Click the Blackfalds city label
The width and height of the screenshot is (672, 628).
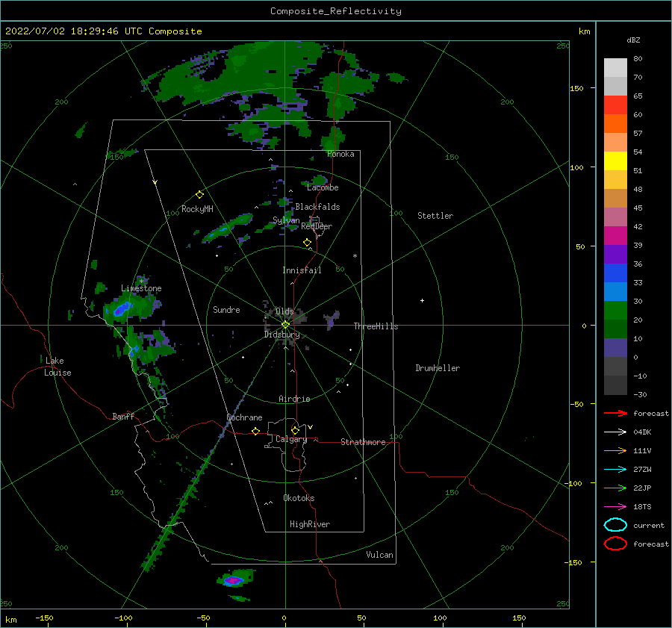pos(317,207)
